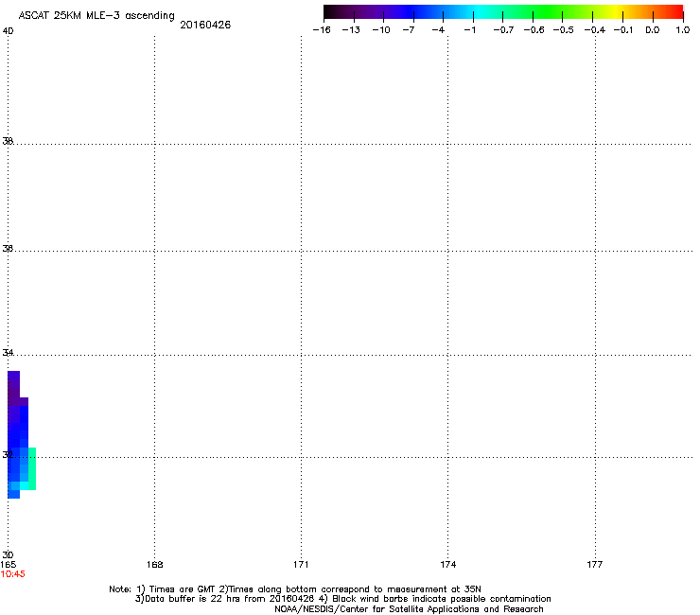Viewport: 700px width, 615px height.
Task: Click the red timestamp 10:45
Action: (x=13, y=574)
